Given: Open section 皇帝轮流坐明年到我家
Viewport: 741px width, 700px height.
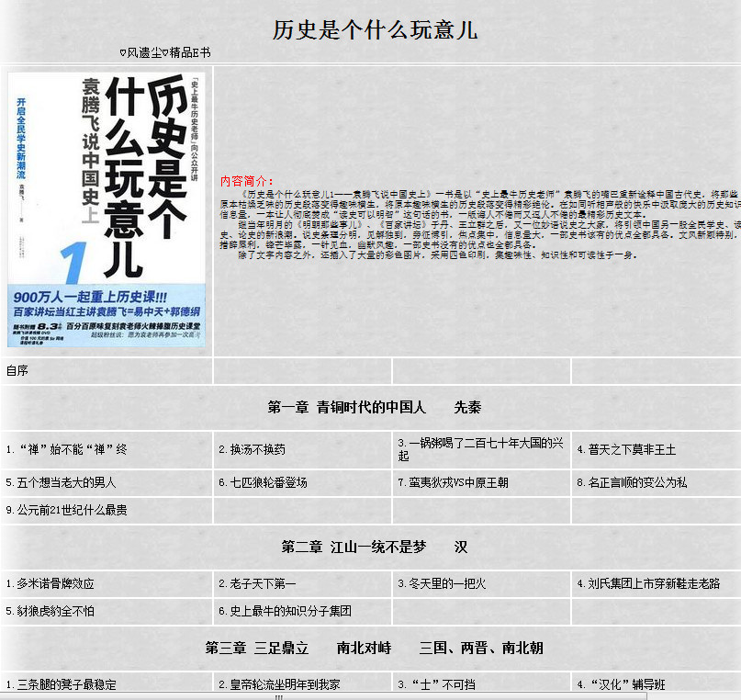Looking at the screenshot, I should [279, 684].
